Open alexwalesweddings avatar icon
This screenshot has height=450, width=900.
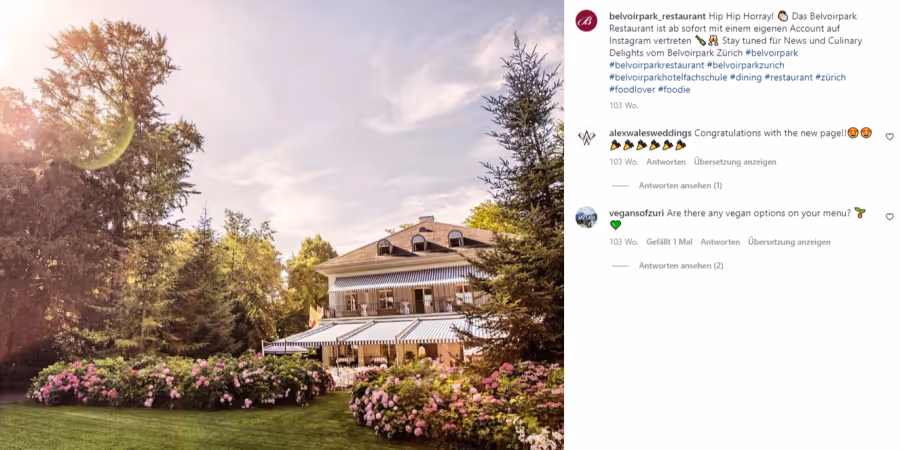(586, 138)
